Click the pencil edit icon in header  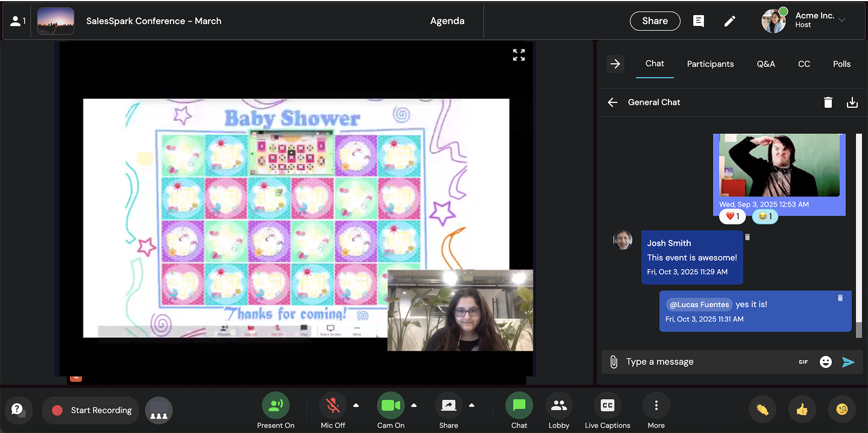pos(730,21)
